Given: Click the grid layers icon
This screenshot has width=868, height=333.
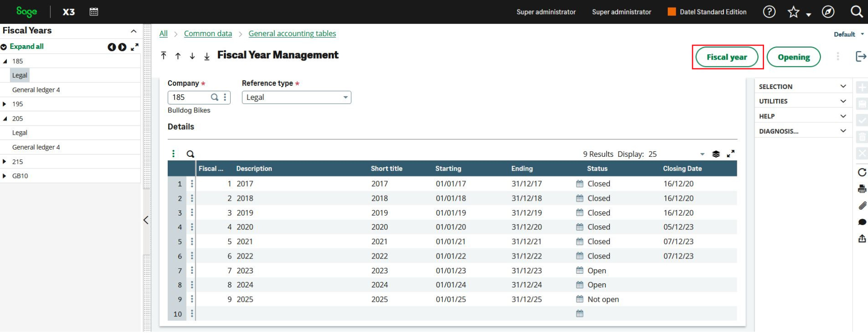Looking at the screenshot, I should coord(716,154).
